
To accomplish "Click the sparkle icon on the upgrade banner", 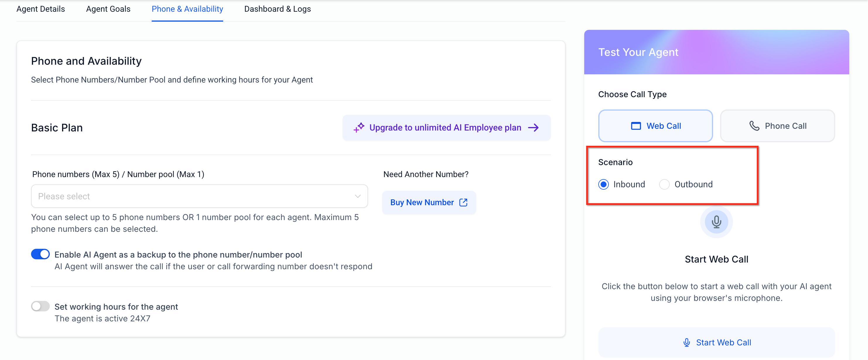I will point(359,128).
